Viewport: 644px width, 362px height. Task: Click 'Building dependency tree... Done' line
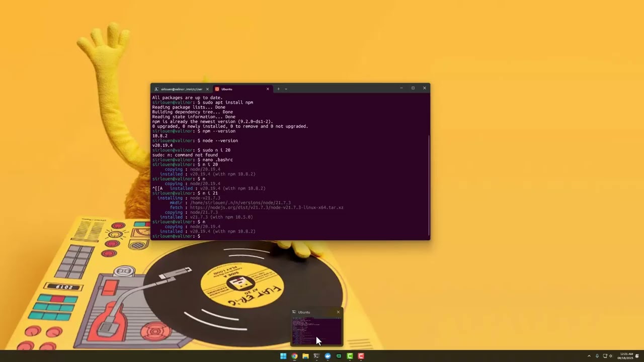click(x=192, y=112)
